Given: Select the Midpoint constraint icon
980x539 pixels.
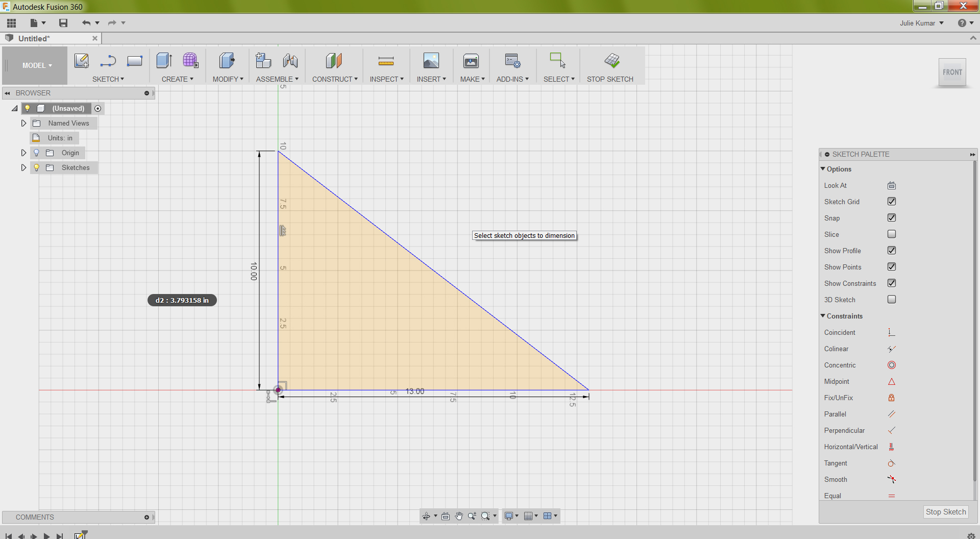Looking at the screenshot, I should [892, 381].
